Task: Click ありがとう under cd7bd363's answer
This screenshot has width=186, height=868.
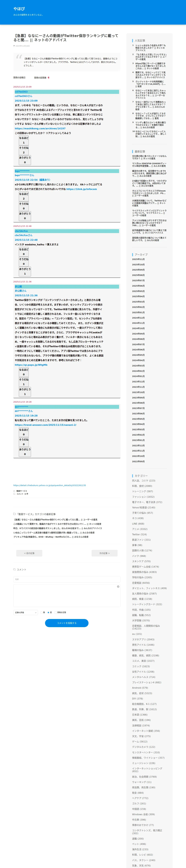Action: (25, 160)
